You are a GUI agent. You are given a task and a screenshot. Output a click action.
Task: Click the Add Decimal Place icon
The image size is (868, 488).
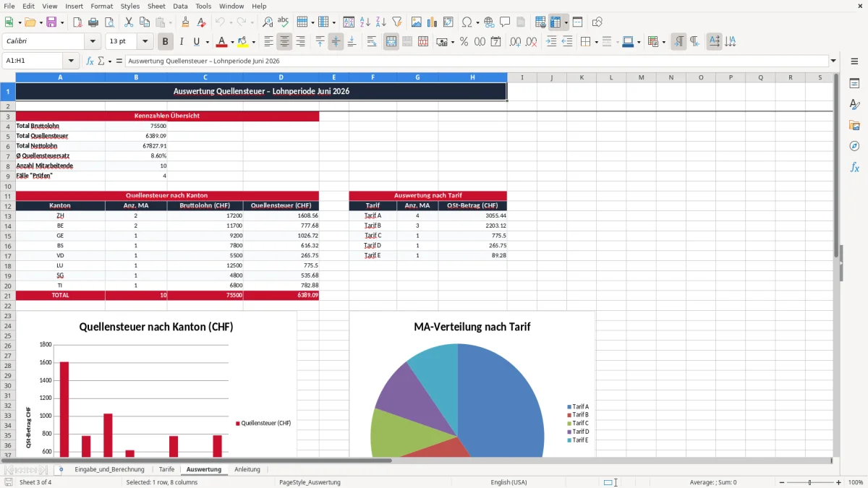(516, 42)
